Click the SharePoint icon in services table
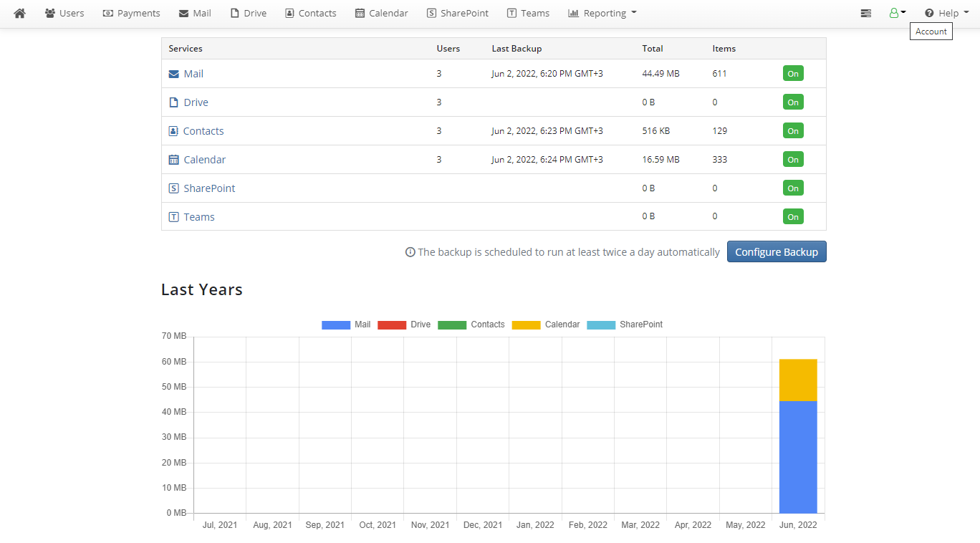980x543 pixels. 173,188
